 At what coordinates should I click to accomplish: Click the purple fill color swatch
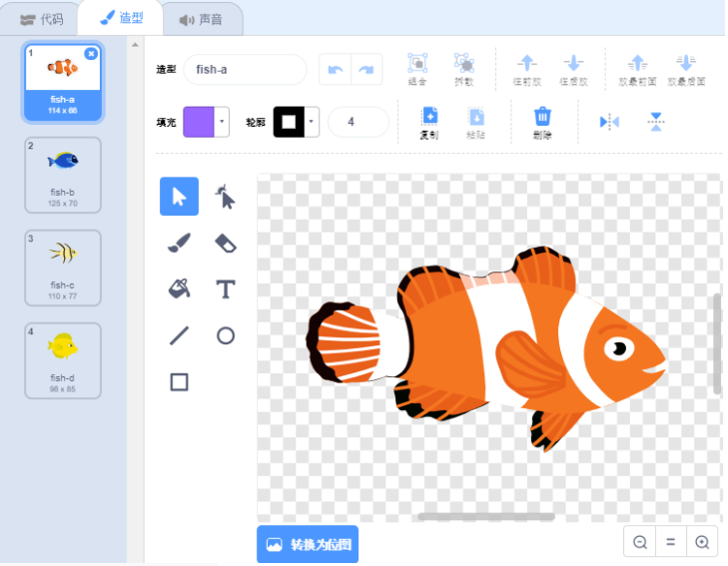click(199, 122)
